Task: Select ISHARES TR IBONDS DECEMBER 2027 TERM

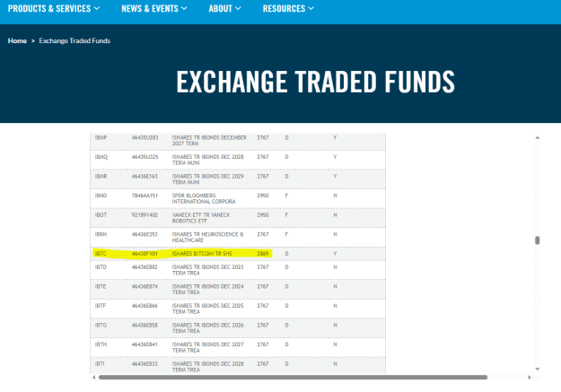Action: point(209,141)
